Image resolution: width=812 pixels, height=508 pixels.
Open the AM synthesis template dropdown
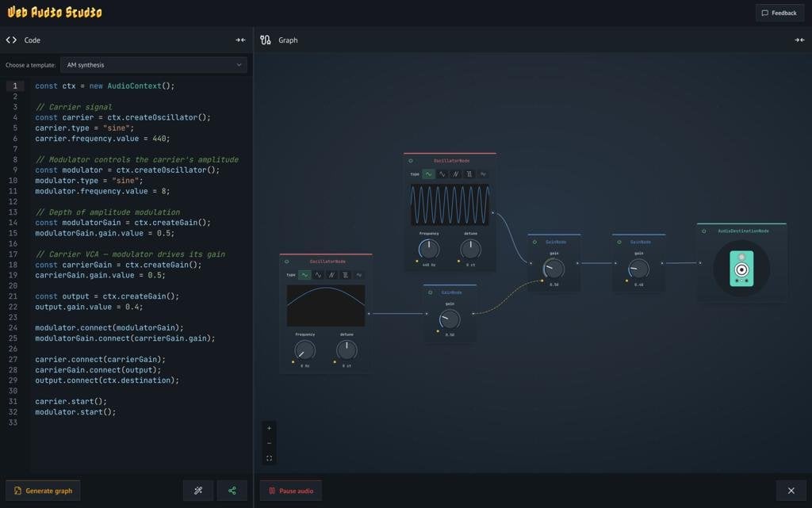click(154, 65)
